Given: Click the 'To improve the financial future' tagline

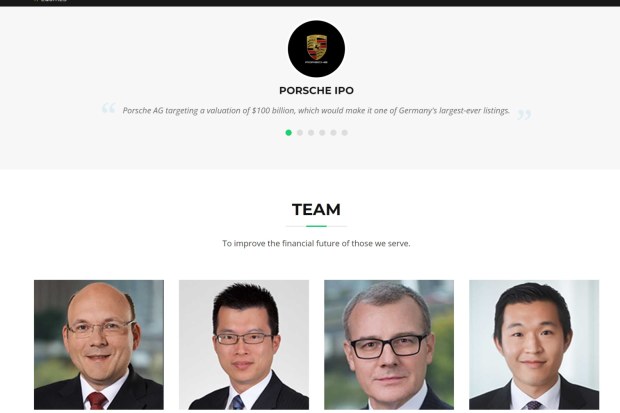Looking at the screenshot, I should (316, 243).
